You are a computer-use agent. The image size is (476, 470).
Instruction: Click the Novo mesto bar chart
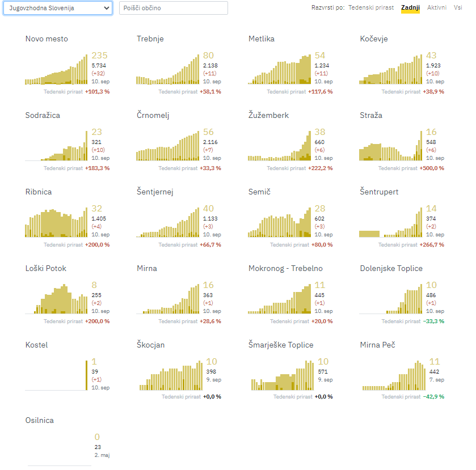(x=56, y=69)
